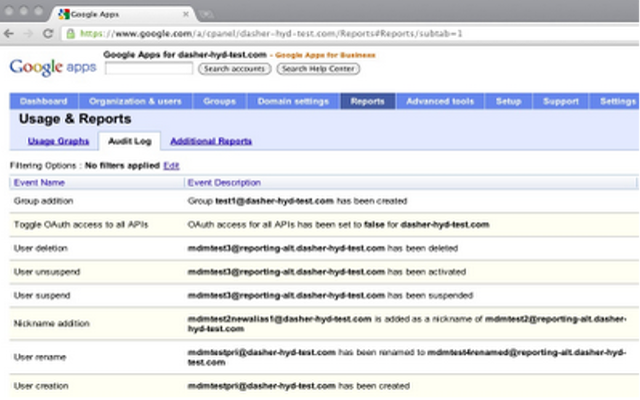
Task: Open the Advanced tools tab
Action: [x=440, y=101]
